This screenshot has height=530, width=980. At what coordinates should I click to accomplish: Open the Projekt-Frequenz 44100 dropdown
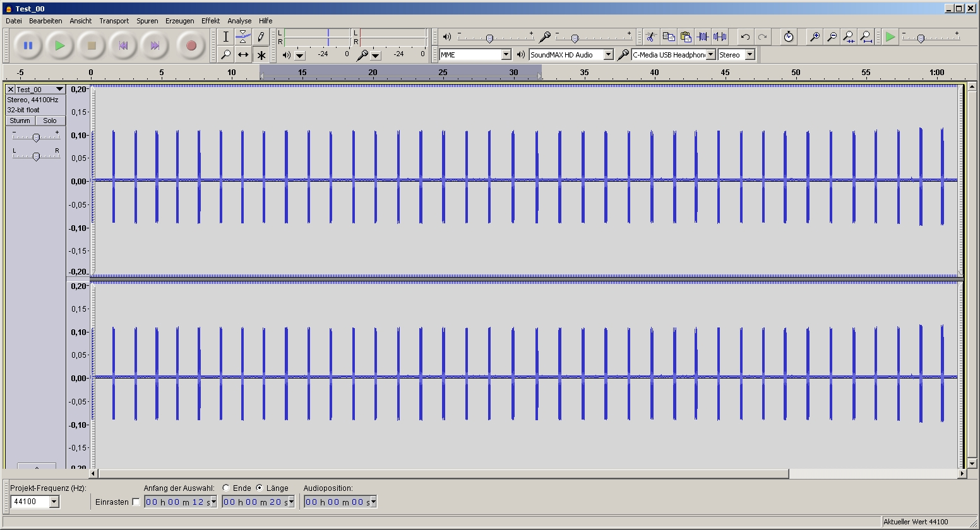point(54,502)
